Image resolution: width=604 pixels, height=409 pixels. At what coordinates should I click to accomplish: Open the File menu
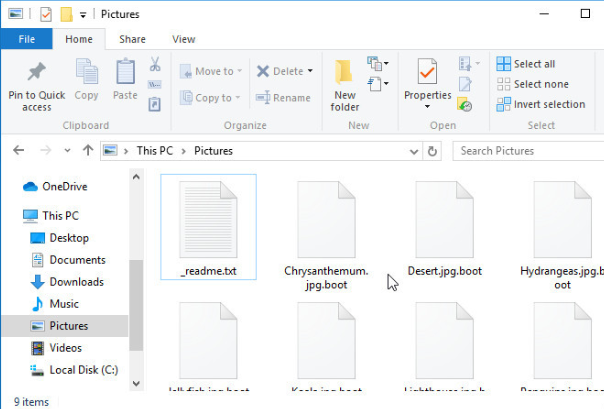[x=26, y=39]
